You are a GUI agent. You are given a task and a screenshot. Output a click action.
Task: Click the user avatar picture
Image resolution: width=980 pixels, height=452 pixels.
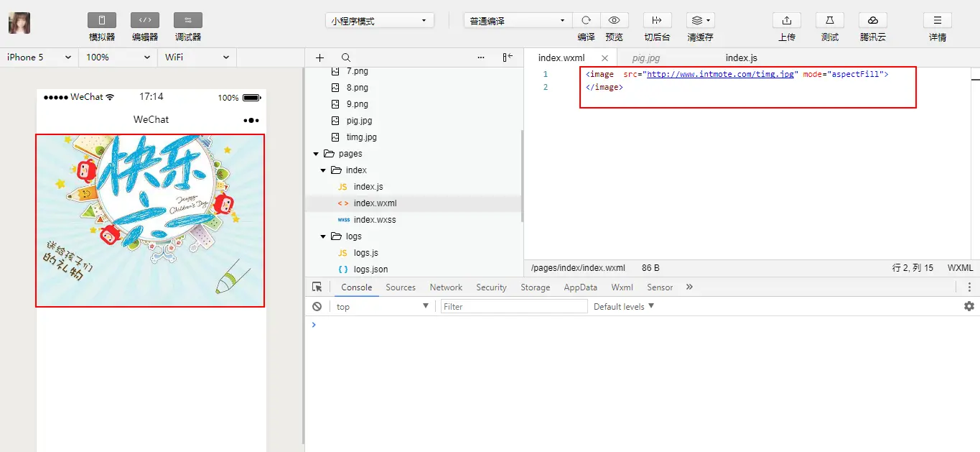tap(19, 23)
